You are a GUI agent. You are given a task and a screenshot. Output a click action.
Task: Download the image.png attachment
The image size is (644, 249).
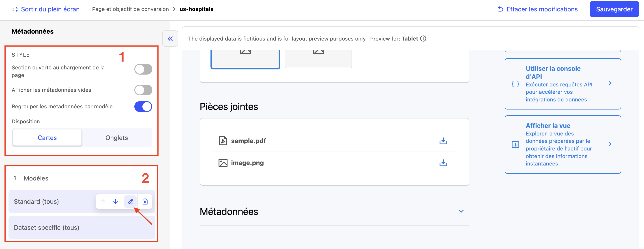(443, 163)
